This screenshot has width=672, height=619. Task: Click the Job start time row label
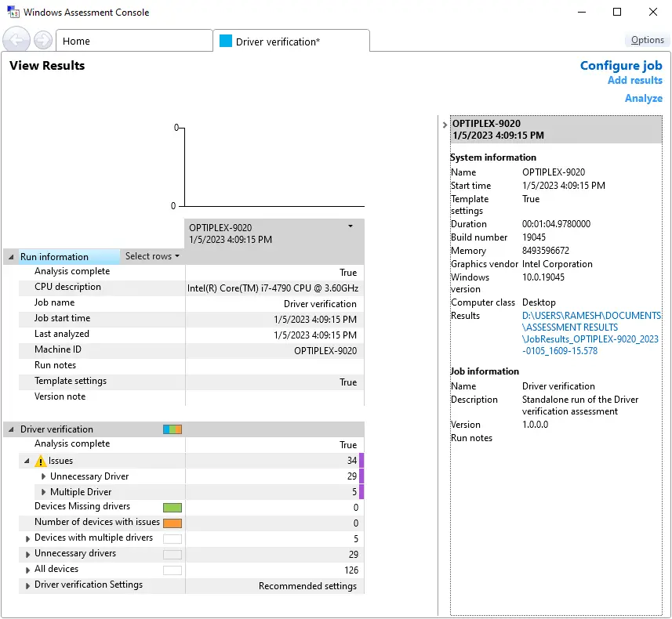pyautogui.click(x=62, y=318)
